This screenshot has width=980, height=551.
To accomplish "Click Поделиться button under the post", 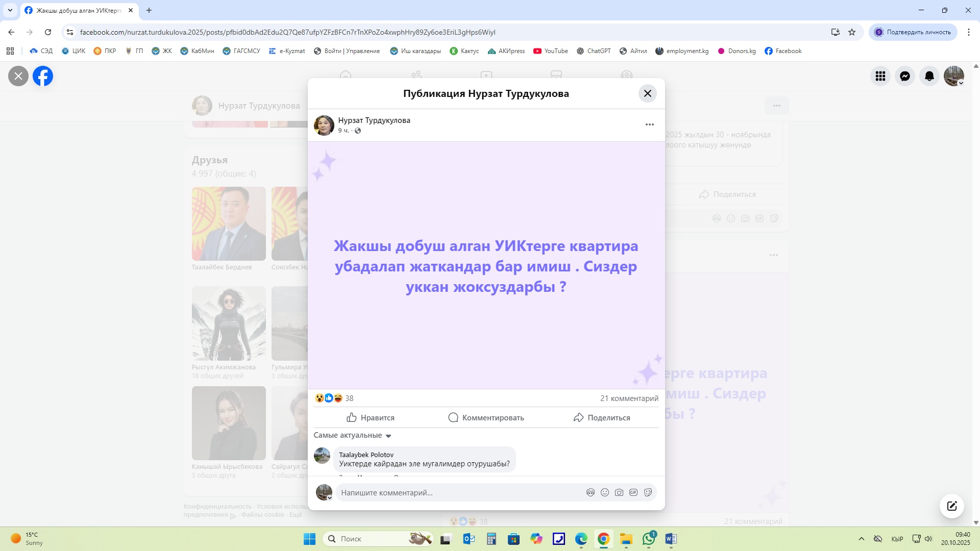I will coord(601,417).
